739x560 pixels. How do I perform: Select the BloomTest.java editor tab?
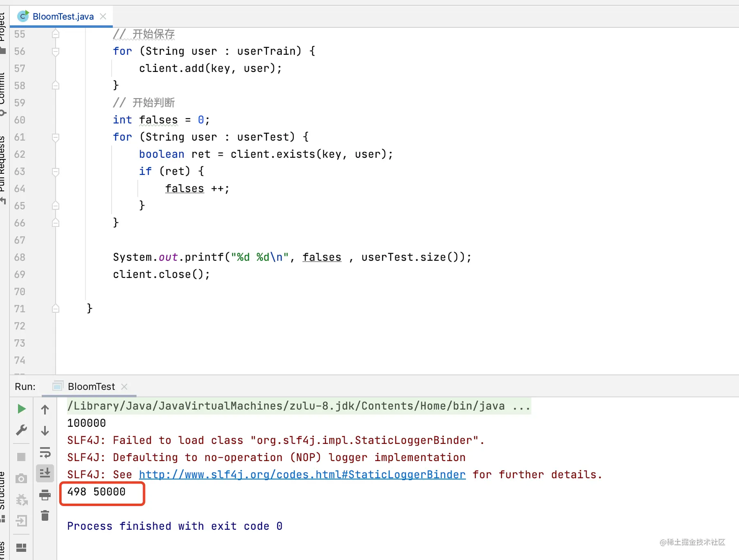[63, 16]
